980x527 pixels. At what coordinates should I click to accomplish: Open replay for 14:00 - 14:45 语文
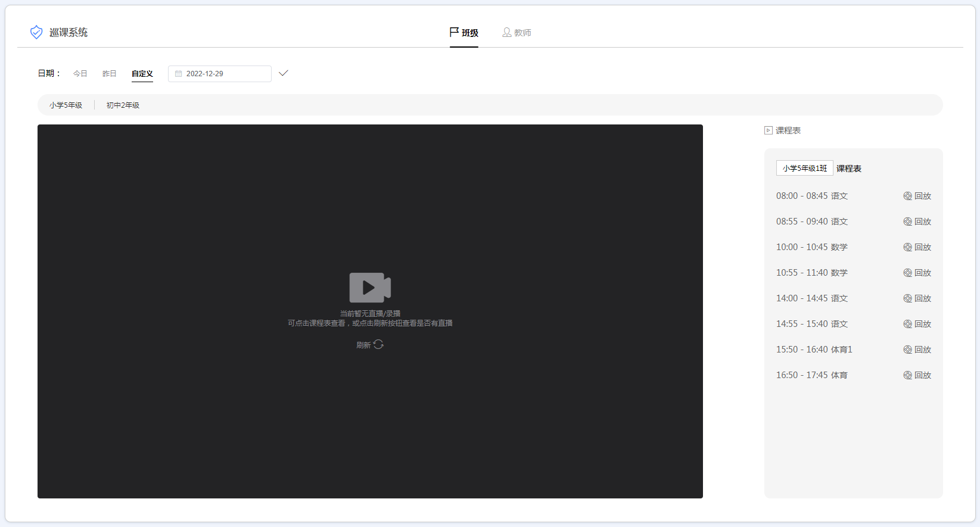click(917, 298)
